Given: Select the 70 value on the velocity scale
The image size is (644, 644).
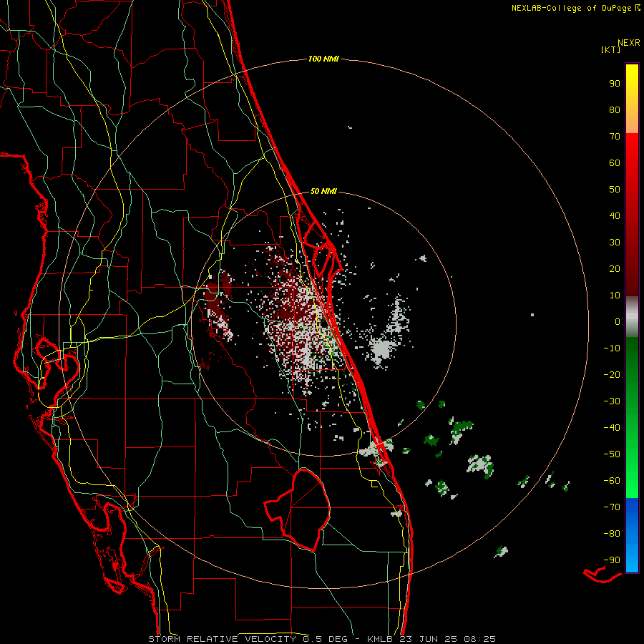Looking at the screenshot, I should pos(615,137).
